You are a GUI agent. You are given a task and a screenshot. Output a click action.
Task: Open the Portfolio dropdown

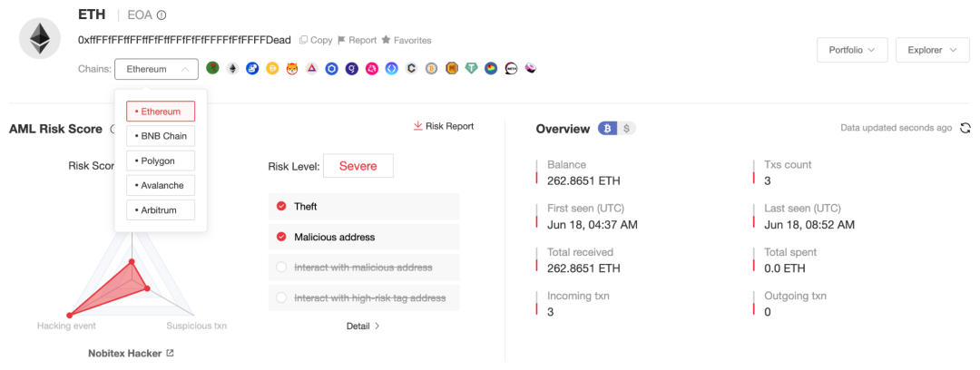[x=851, y=50]
